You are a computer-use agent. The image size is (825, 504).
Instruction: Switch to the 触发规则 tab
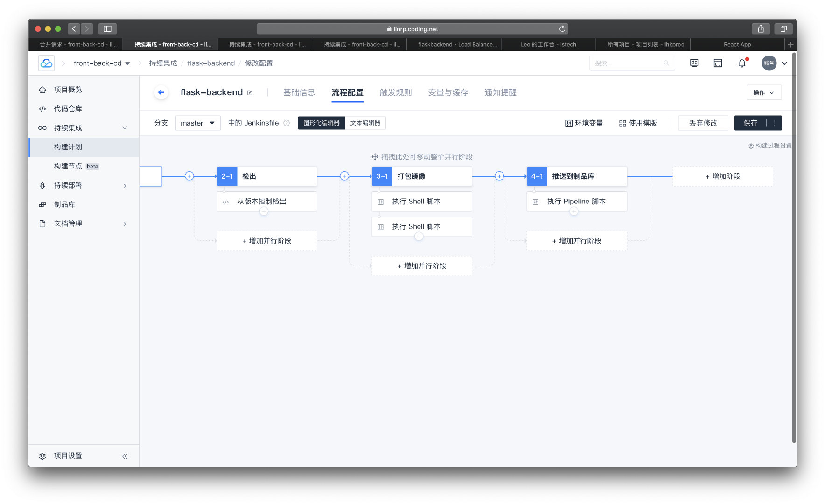[x=395, y=92]
